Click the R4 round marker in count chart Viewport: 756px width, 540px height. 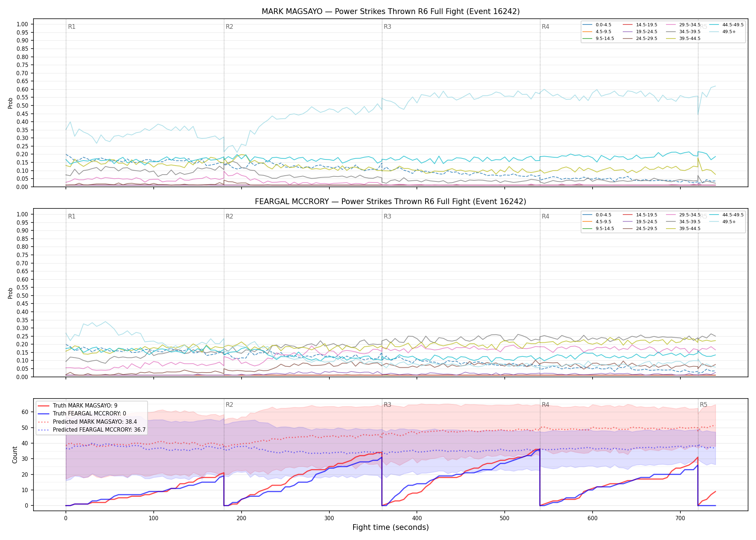(x=545, y=405)
